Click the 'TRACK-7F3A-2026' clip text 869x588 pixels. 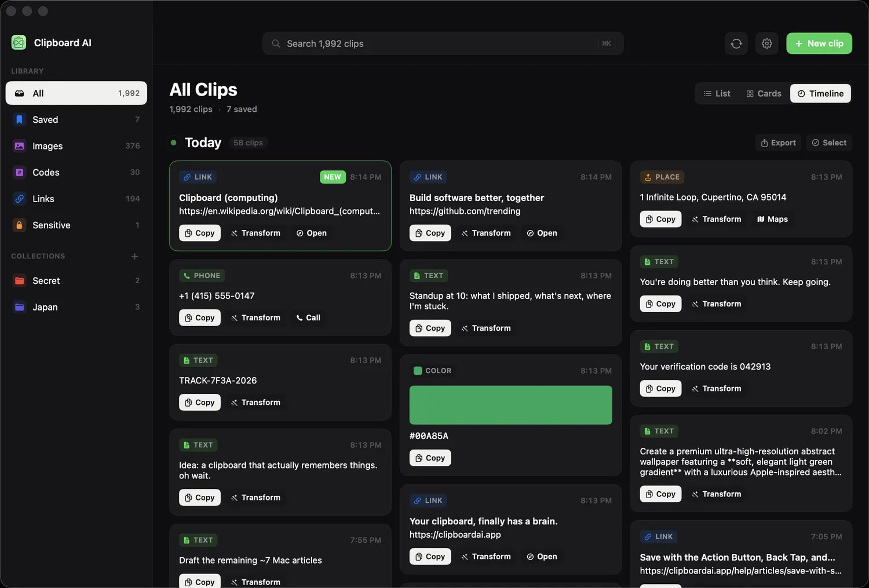pos(218,380)
